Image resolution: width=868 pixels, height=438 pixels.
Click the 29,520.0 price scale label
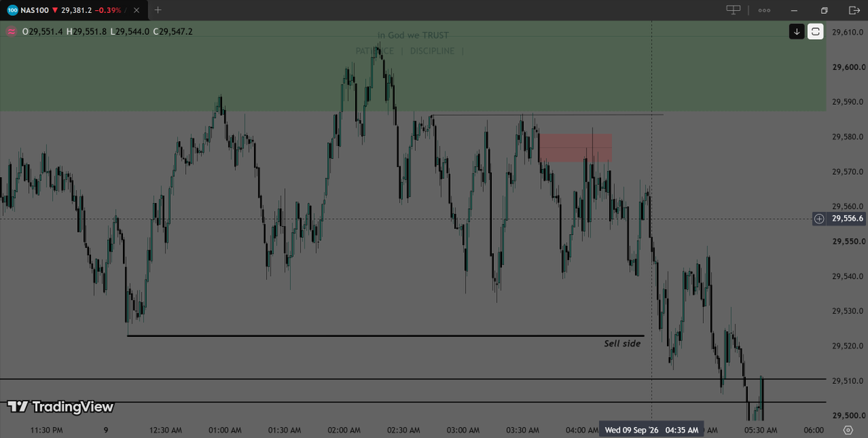click(849, 345)
